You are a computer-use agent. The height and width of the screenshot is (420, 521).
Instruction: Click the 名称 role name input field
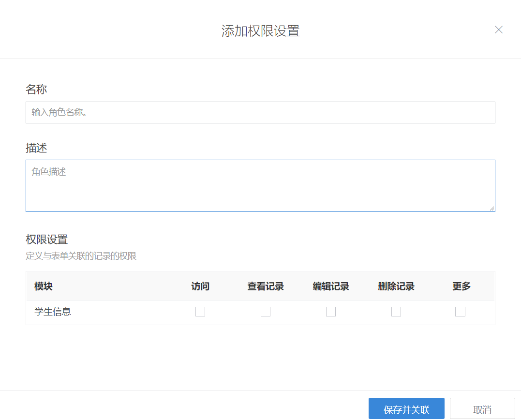click(x=260, y=113)
